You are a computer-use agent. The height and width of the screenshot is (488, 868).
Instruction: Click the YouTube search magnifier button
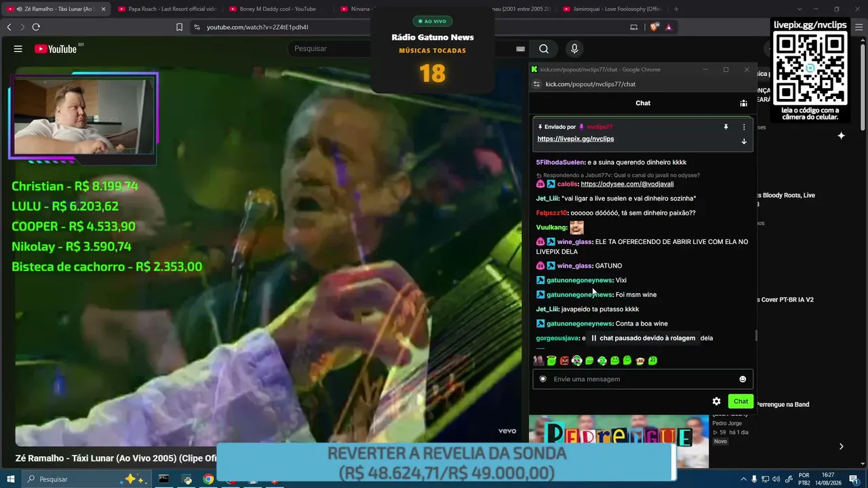click(544, 49)
